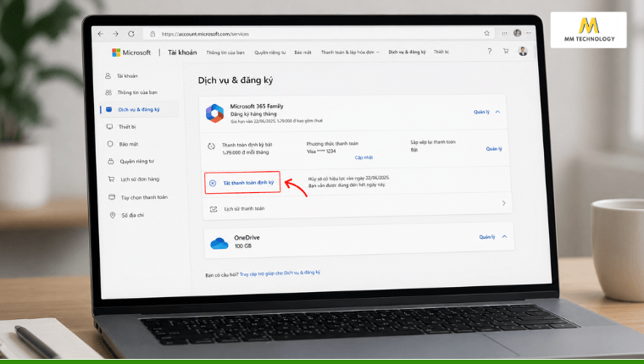The image size is (644, 364).
Task: Click Quản lý link for Microsoft 365 Family
Action: coord(481,112)
